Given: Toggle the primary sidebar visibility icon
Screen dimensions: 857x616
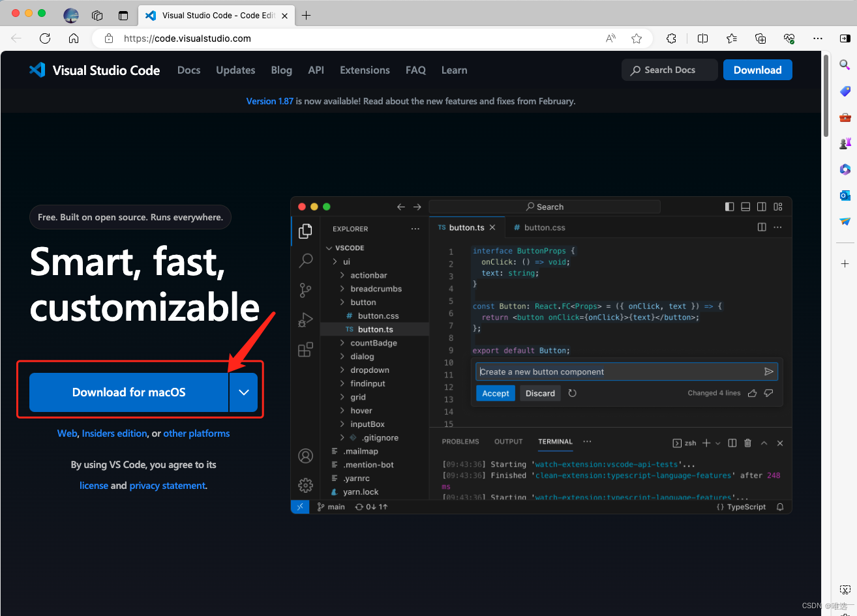Looking at the screenshot, I should (729, 207).
